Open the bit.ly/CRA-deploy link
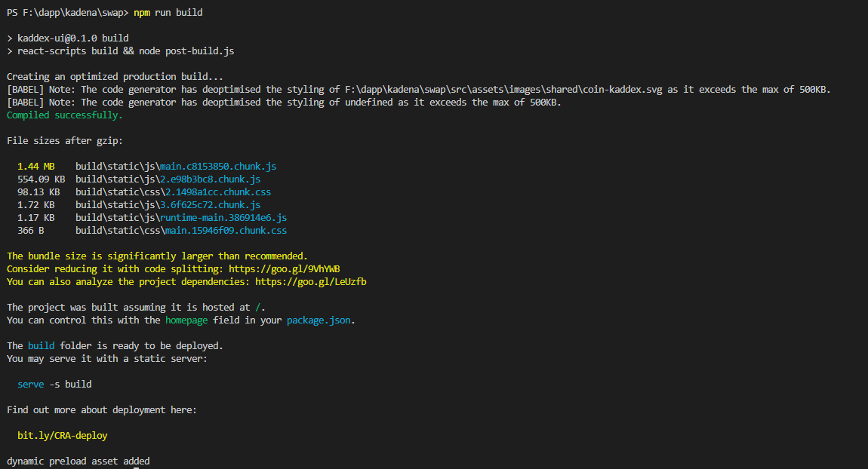 (x=62, y=435)
